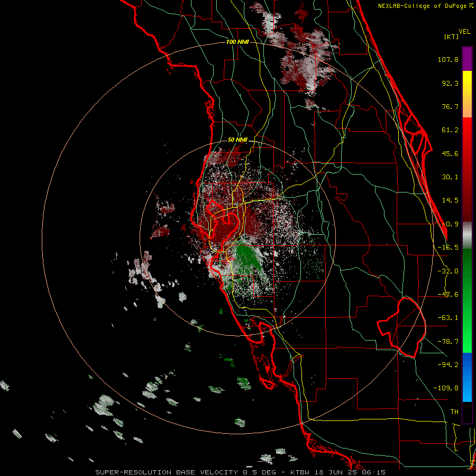The image size is (476, 476).
Task: Click the VEL legend title
Action: (x=465, y=32)
